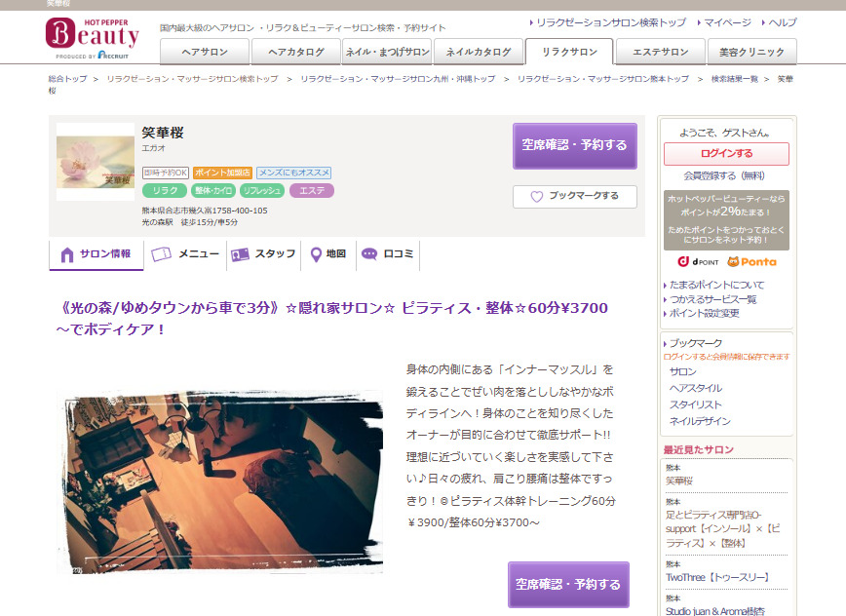This screenshot has width=846, height=616.
Task: Open bookmarked ネイルデザイン link
Action: [700, 421]
